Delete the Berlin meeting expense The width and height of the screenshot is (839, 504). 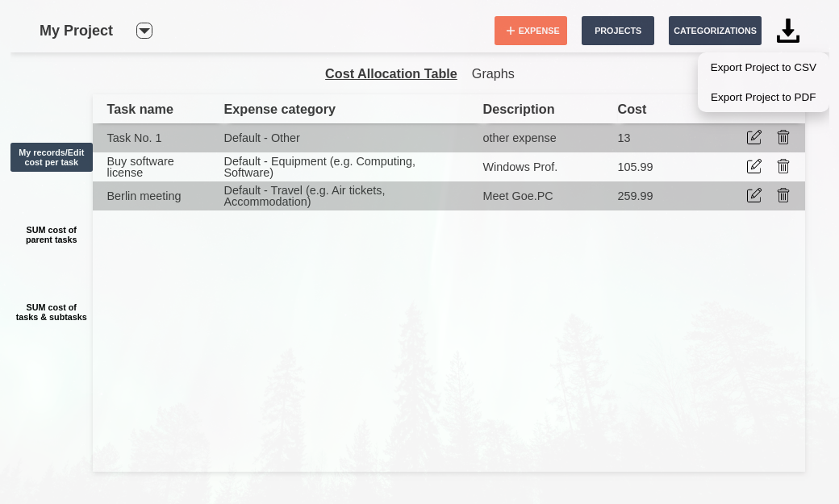(783, 195)
